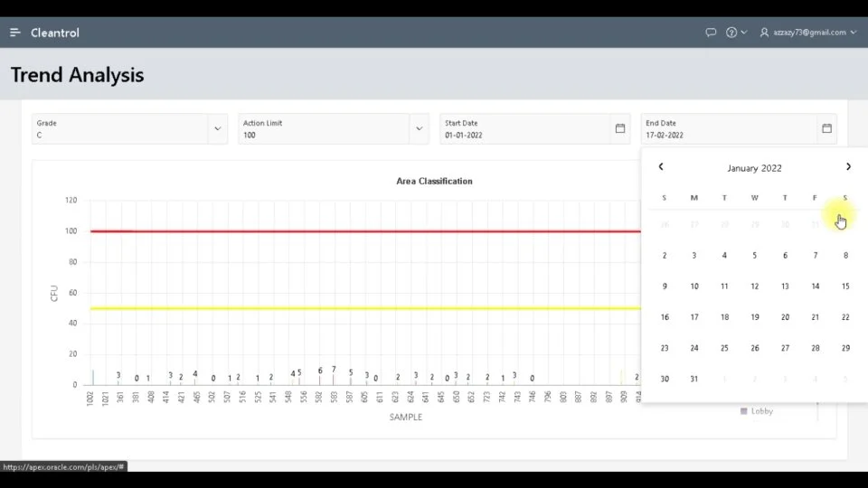Screen dimensions: 868x488
Task: Click the feedback comment bubble icon
Action: click(x=711, y=33)
